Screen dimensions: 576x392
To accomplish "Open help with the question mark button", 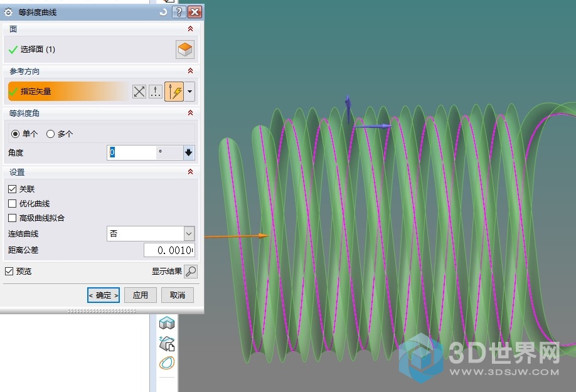I will coord(179,12).
